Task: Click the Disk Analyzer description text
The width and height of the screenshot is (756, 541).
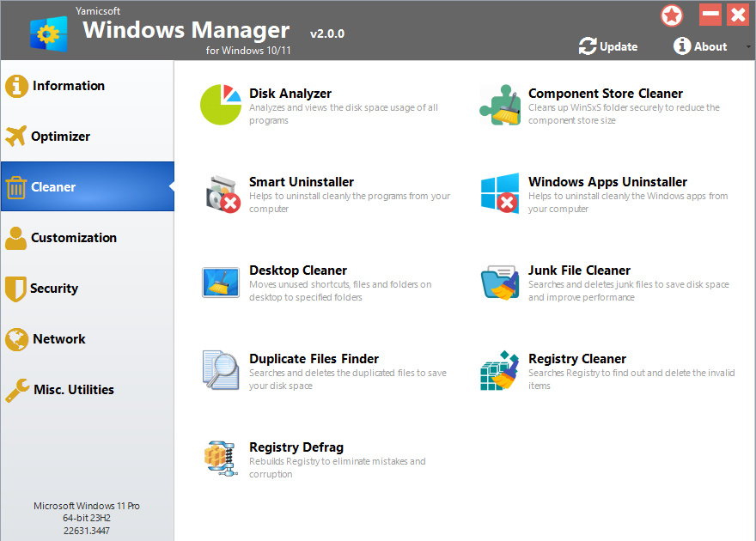Action: coord(344,114)
